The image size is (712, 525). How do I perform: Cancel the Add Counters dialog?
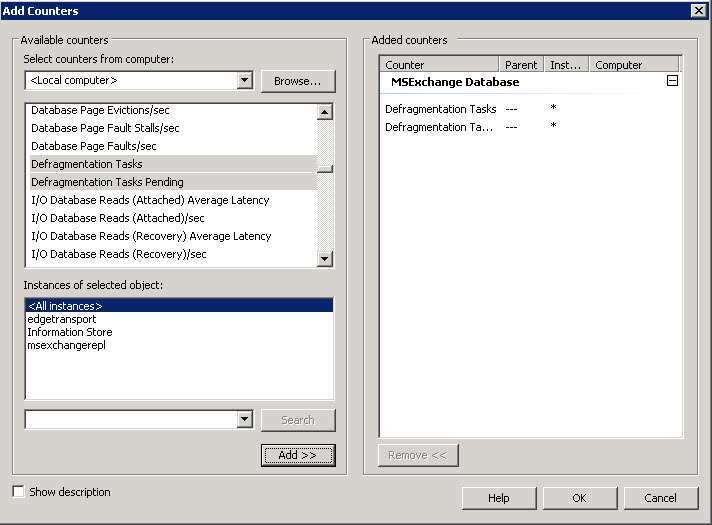point(660,498)
